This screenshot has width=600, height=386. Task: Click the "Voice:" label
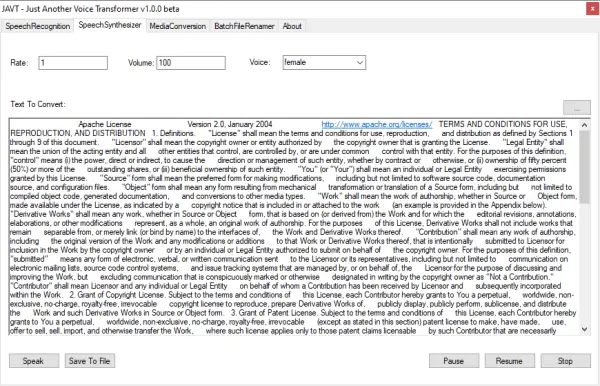coord(259,62)
